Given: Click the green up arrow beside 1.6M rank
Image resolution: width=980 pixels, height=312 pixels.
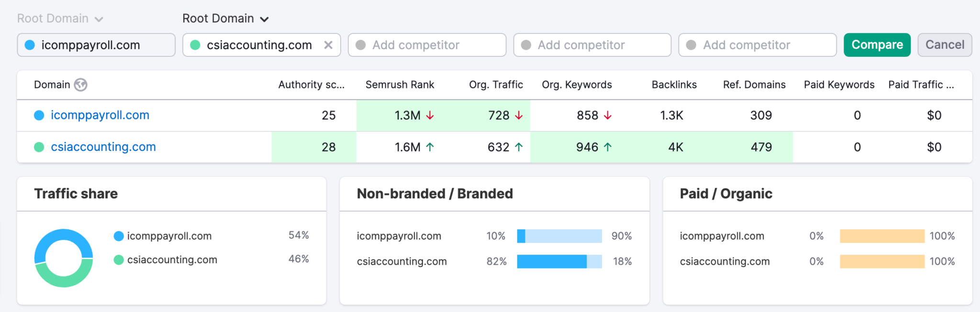Looking at the screenshot, I should (x=430, y=147).
